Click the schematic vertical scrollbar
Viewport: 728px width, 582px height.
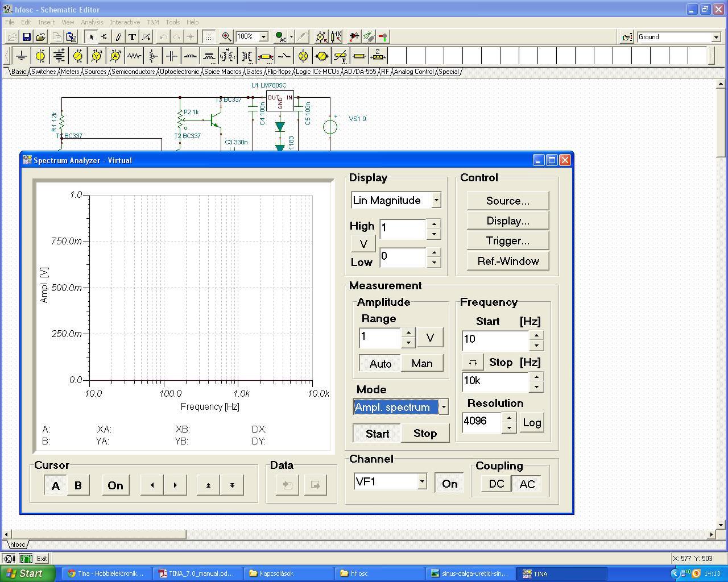[x=721, y=305]
